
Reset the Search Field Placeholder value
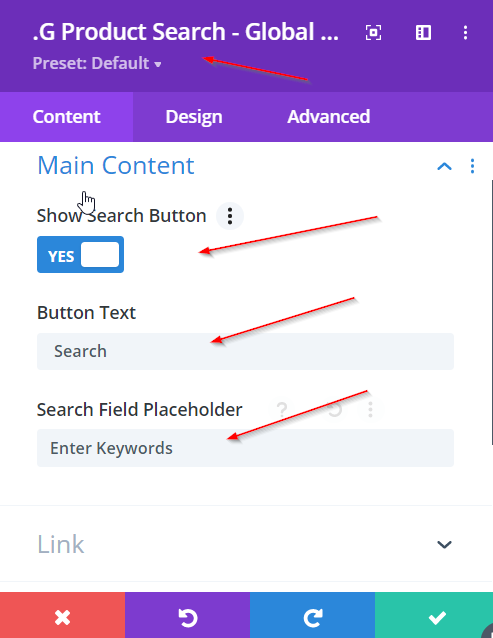pos(334,409)
